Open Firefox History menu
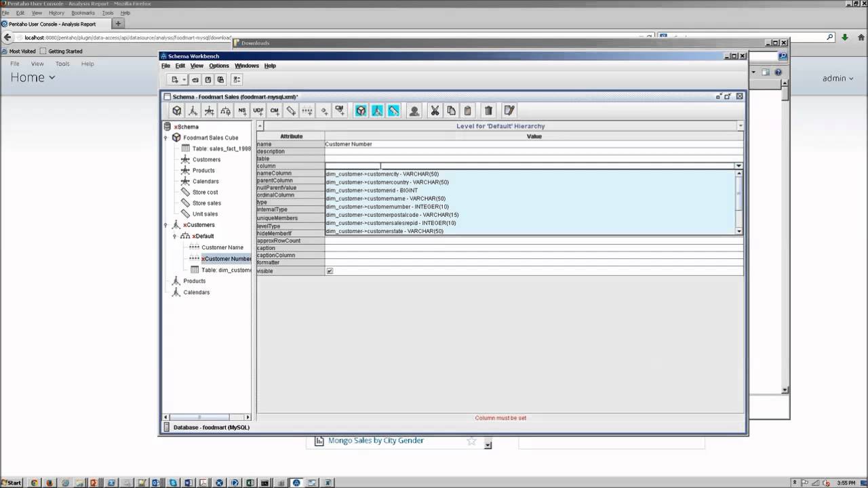The image size is (868, 488). click(56, 13)
